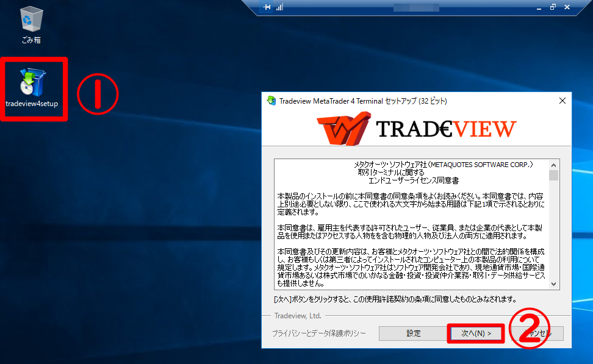Select the ごみ箱 recycle bin icon
593x364 pixels.
point(31,25)
